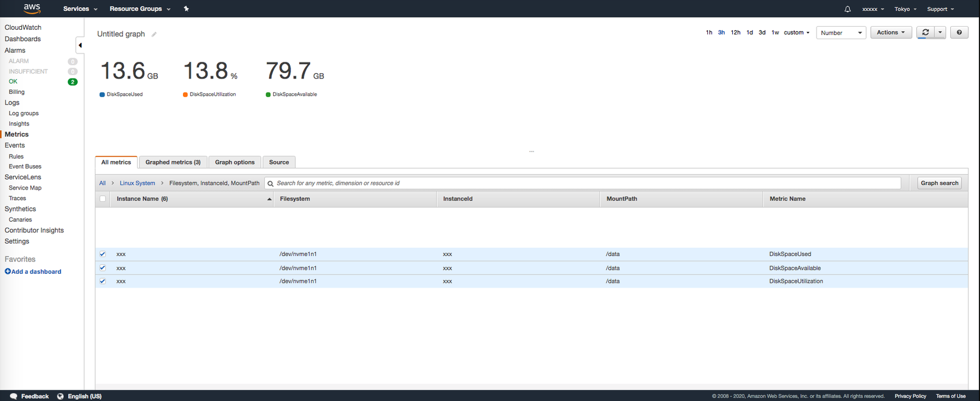Screen dimensions: 980x401
Task: Select the 12h time range
Action: click(735, 33)
